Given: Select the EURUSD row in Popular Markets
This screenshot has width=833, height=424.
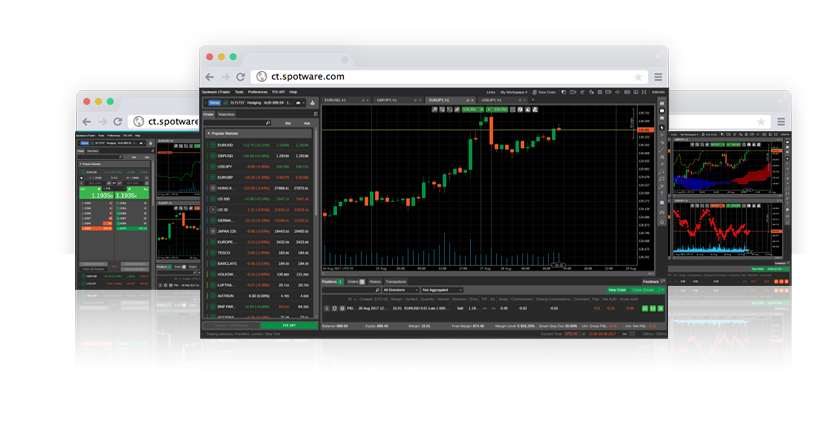Looking at the screenshot, I should click(260, 145).
